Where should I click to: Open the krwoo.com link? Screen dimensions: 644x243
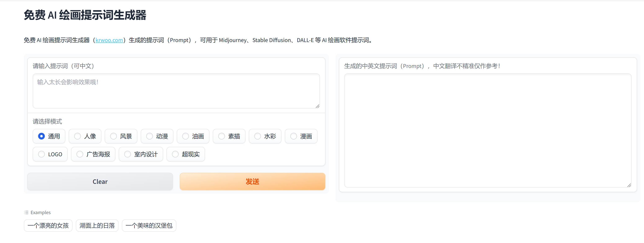pos(109,40)
